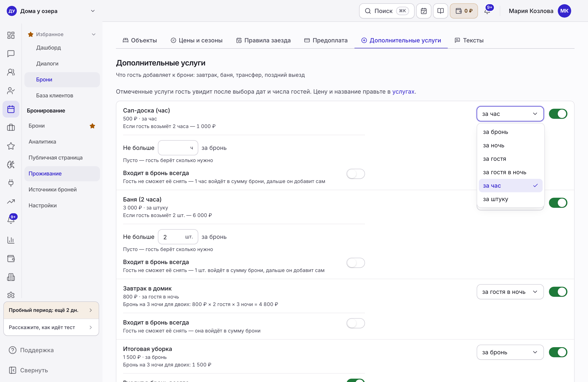Select the calendar booking icon in left rail

pos(11,109)
